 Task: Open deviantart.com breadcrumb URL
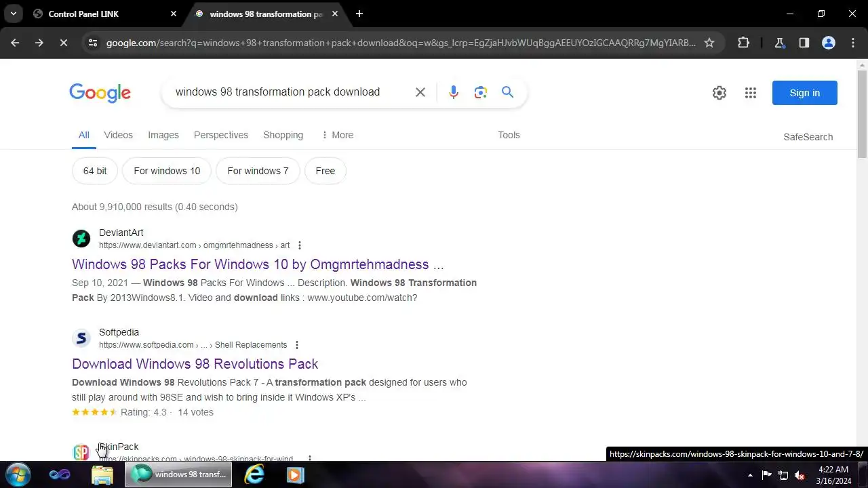pos(194,245)
